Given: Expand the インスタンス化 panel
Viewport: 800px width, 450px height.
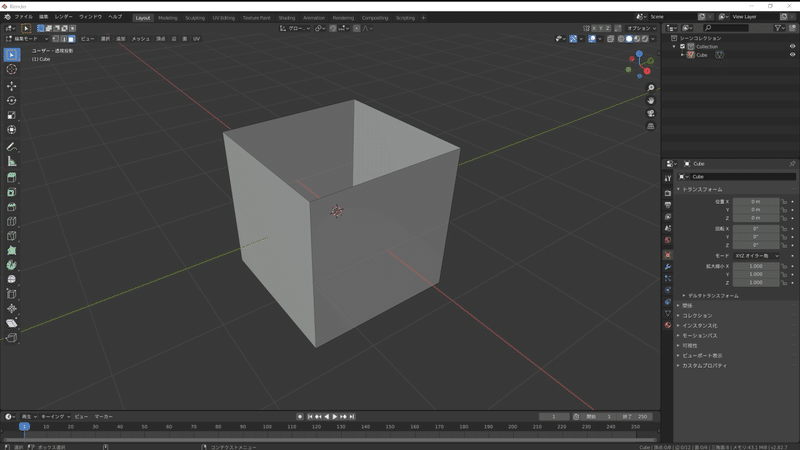Looking at the screenshot, I should (x=699, y=326).
